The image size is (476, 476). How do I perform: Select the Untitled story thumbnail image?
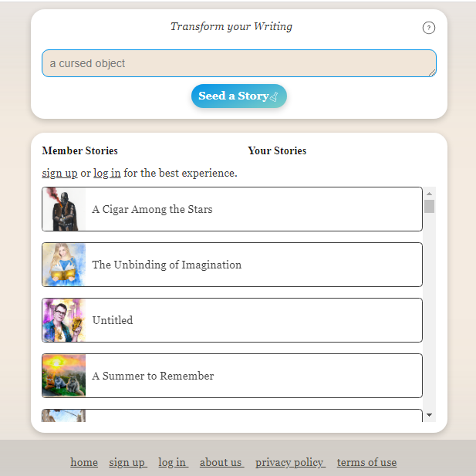(64, 320)
